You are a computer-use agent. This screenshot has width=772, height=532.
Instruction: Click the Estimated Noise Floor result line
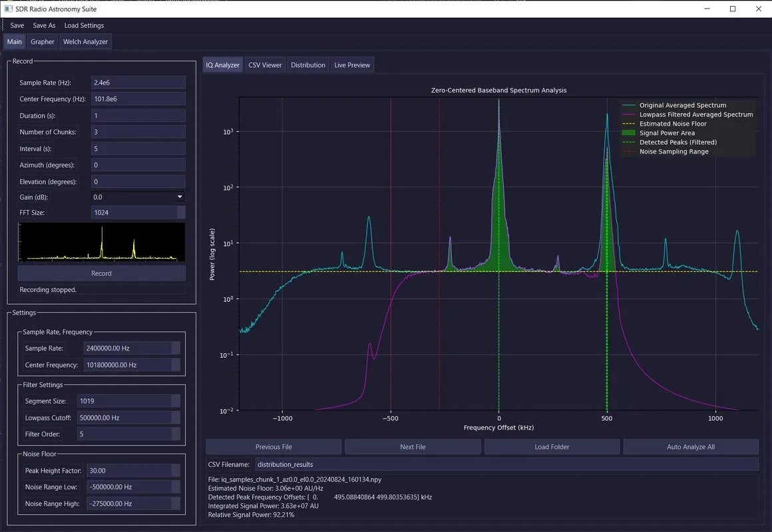[266, 488]
